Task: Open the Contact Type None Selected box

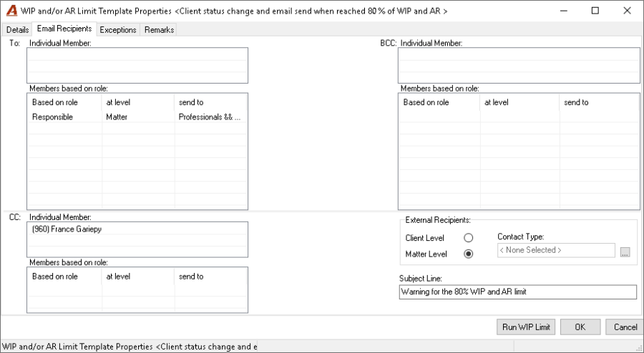Action: tap(556, 250)
